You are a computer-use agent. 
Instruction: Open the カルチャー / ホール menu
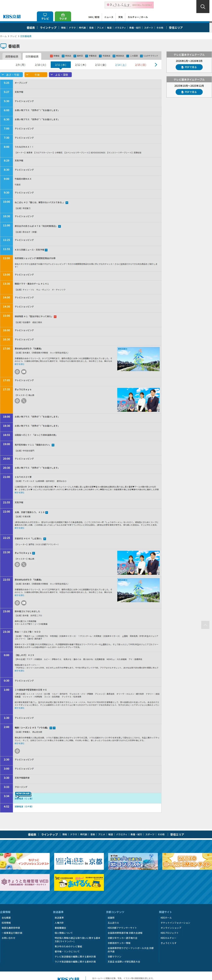137,17
